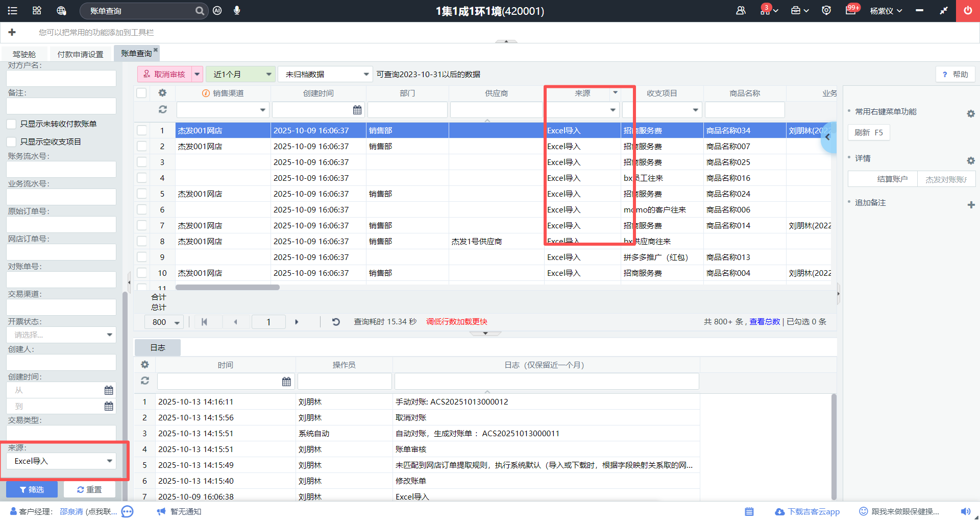Click the refresh icon in bill grid filter row
Image resolution: width=980 pixels, height=521 pixels.
coord(162,109)
